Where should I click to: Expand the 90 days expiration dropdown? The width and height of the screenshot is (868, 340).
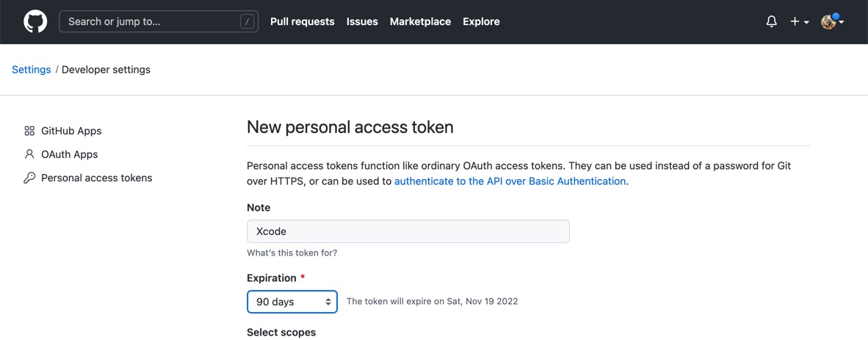pyautogui.click(x=292, y=302)
